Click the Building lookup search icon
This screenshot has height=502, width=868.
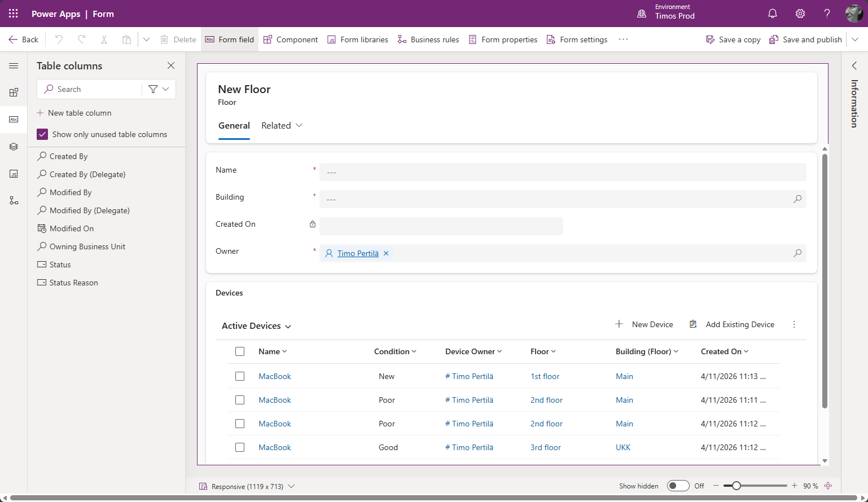point(797,199)
